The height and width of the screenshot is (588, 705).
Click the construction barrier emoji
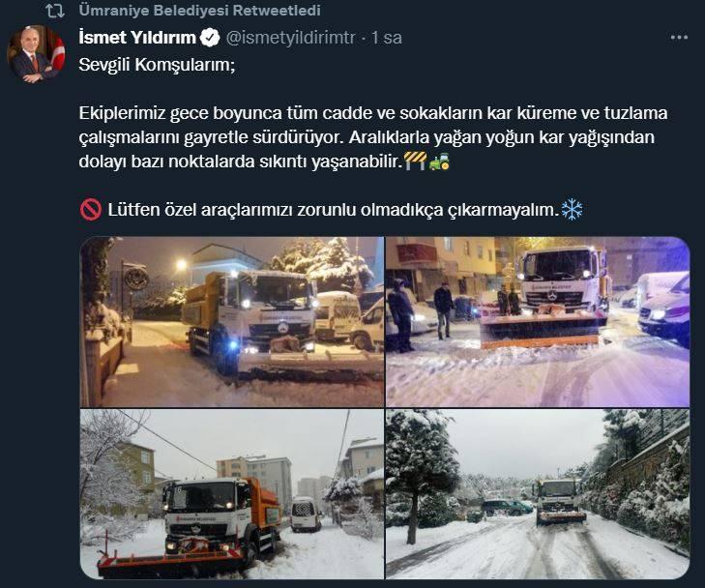coord(415,161)
